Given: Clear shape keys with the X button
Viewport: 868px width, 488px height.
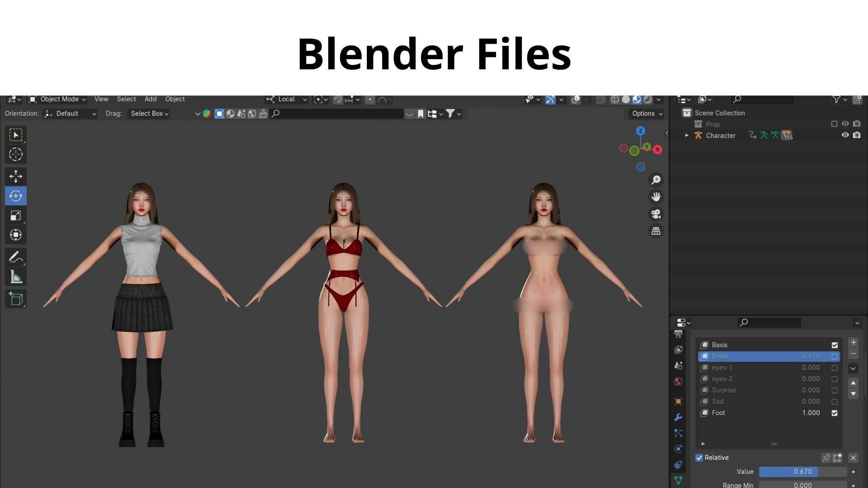Looking at the screenshot, I should click(853, 458).
